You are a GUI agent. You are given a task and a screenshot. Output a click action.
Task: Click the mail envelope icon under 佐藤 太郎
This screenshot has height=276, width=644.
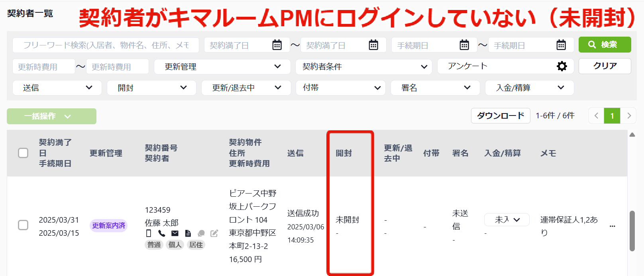(175, 233)
